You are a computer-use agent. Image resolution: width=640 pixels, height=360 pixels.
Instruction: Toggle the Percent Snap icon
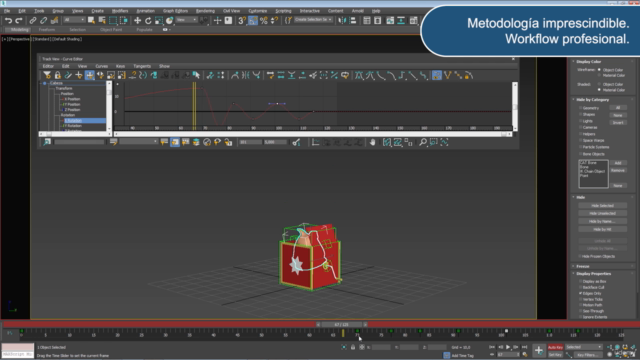point(264,20)
